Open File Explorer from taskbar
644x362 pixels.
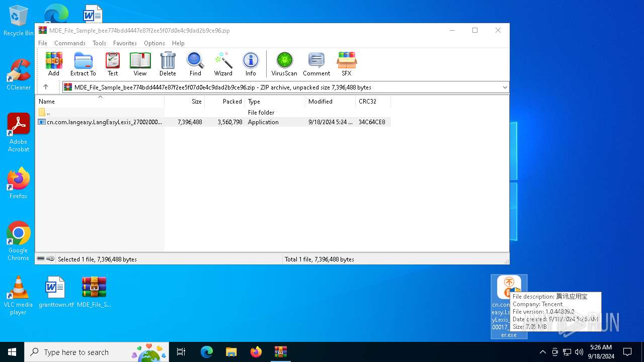click(231, 352)
